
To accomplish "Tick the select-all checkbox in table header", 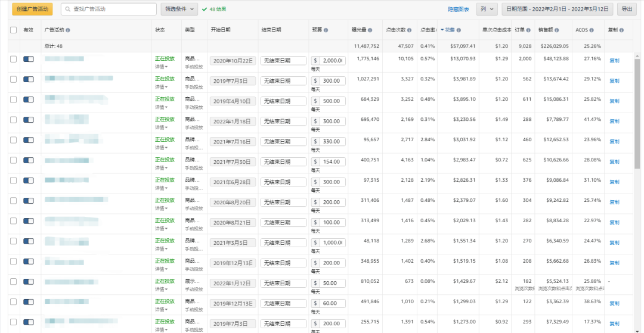I will tap(14, 30).
